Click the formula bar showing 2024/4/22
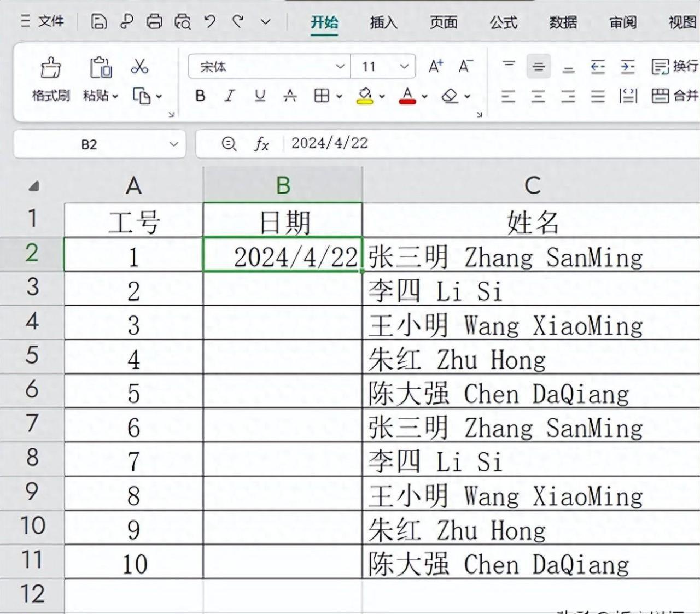The image size is (700, 614). [492, 143]
